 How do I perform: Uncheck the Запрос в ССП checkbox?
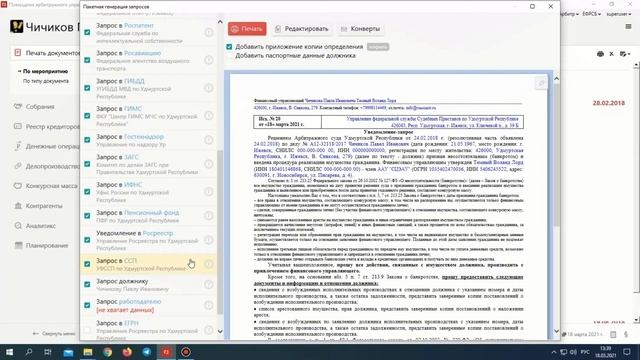(x=87, y=264)
